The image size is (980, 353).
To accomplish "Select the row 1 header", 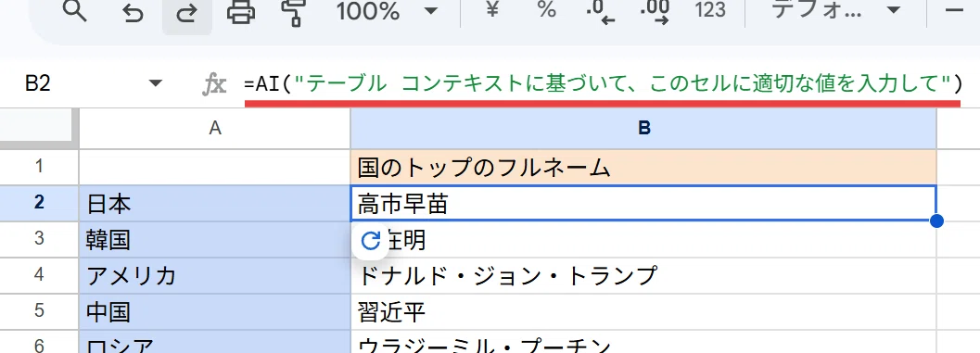I will pos(39,167).
